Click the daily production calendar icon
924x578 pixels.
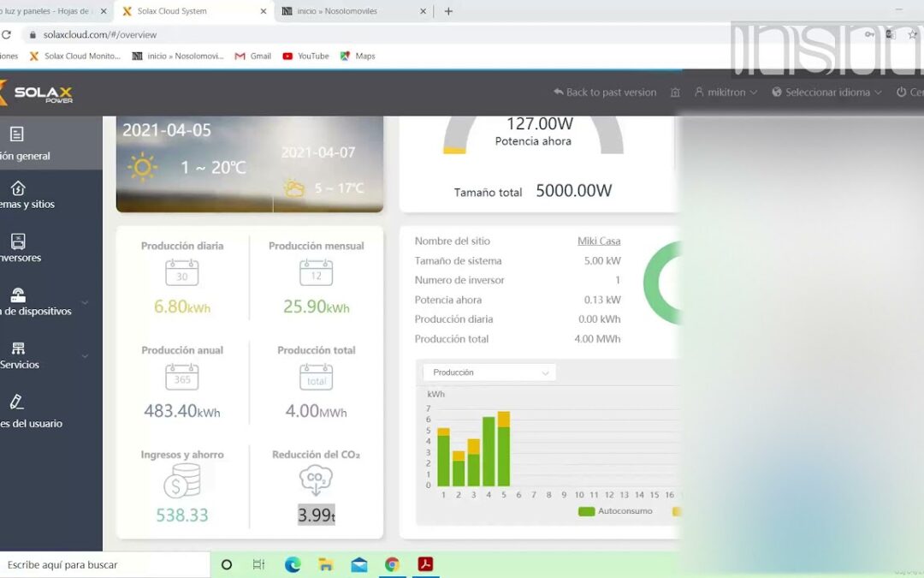182,272
